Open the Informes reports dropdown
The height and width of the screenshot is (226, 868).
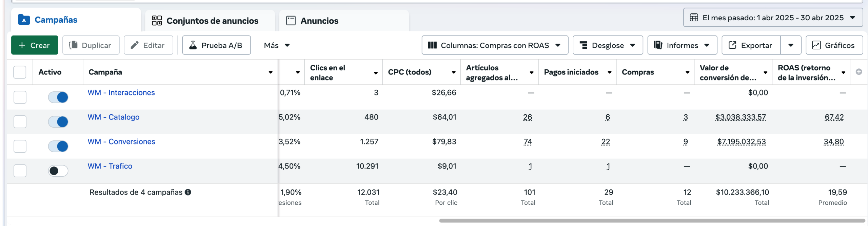click(682, 45)
